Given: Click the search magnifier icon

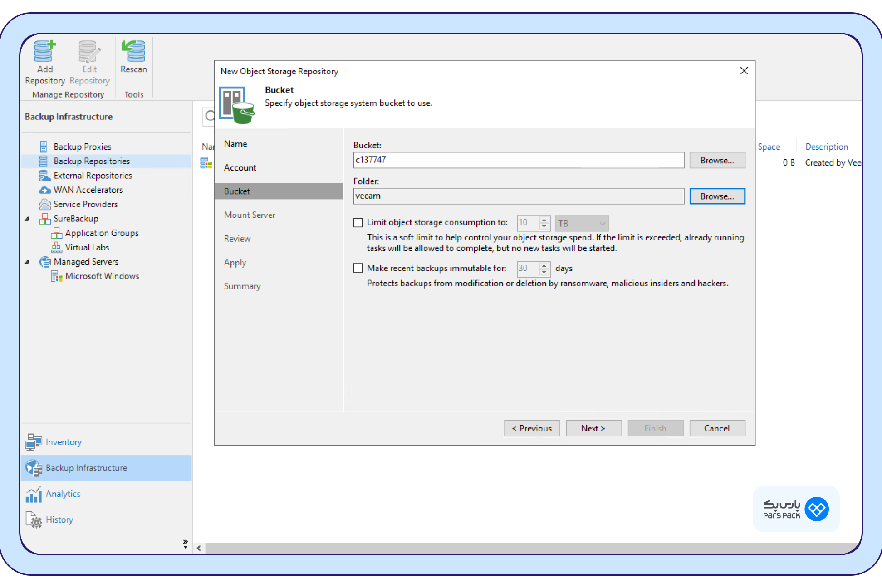Looking at the screenshot, I should tap(209, 116).
